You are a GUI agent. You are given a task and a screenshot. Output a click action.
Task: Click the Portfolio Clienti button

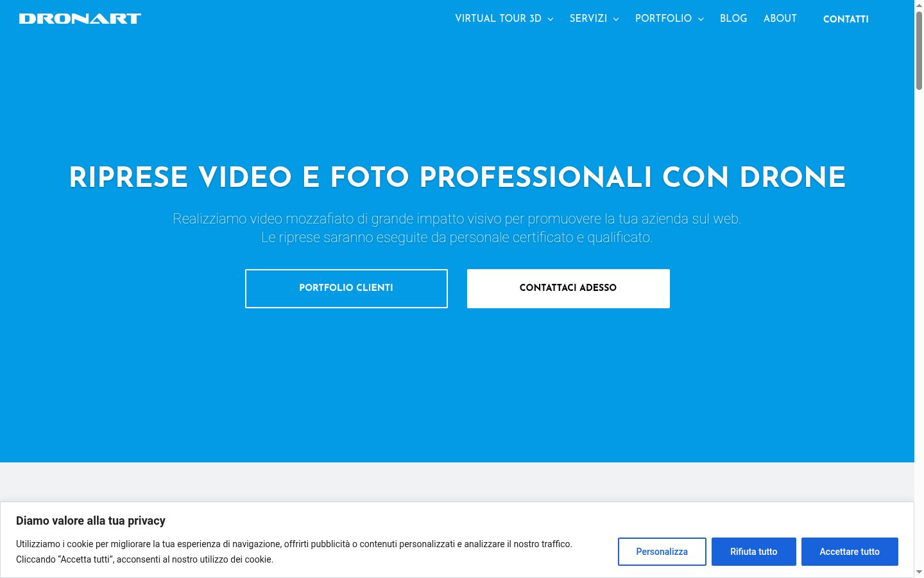346,288
